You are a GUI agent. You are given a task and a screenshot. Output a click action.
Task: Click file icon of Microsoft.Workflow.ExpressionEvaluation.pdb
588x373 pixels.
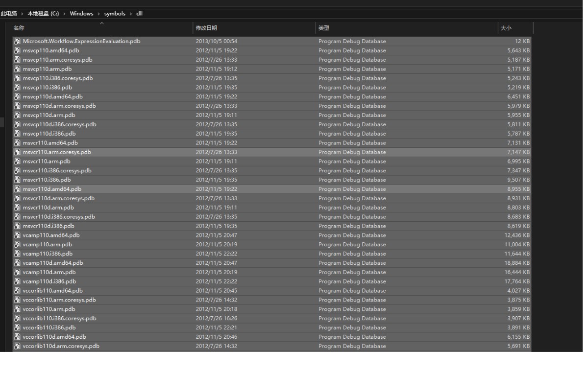point(17,41)
